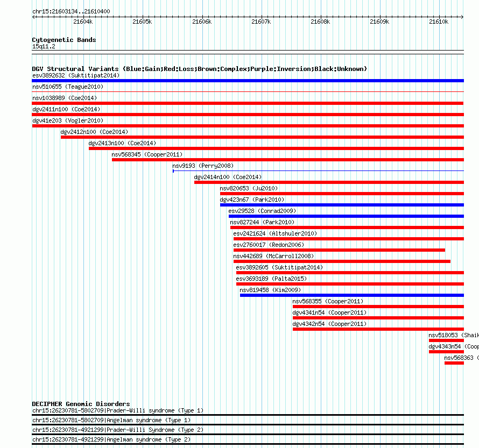Select the blue dgv423n67 gain bar
This screenshot has width=479, height=448.
click(342, 205)
